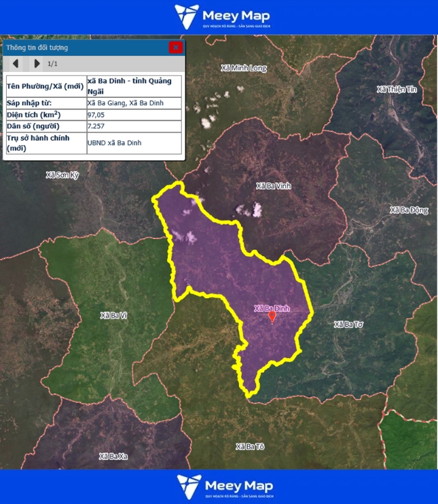Click the Xã Sơn Kỳ map label

coord(62,175)
